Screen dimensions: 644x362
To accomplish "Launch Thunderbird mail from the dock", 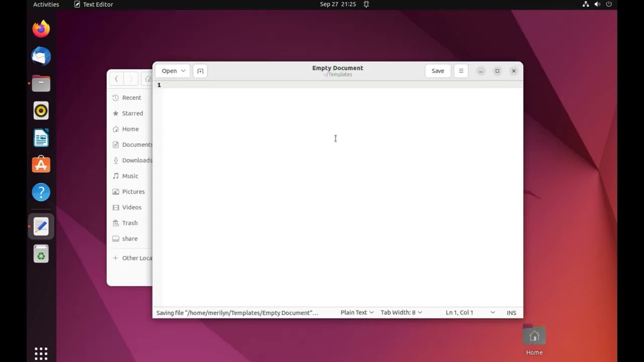I will (x=41, y=56).
